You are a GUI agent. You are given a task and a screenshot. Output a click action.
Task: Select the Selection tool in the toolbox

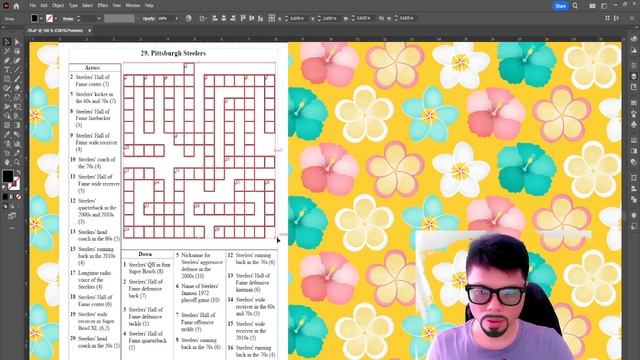pos(7,42)
